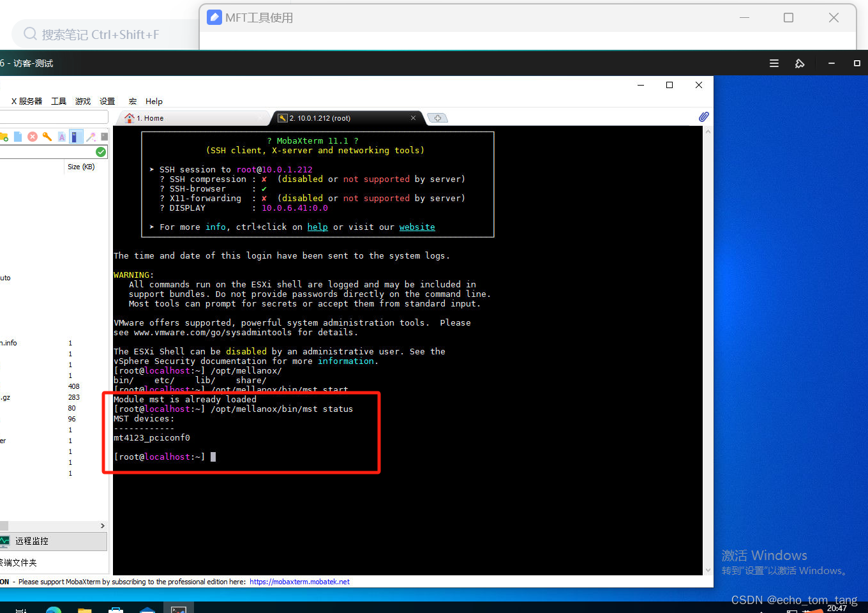Click the paperclip icon at tab bar right
The height and width of the screenshot is (613, 868).
click(x=703, y=117)
